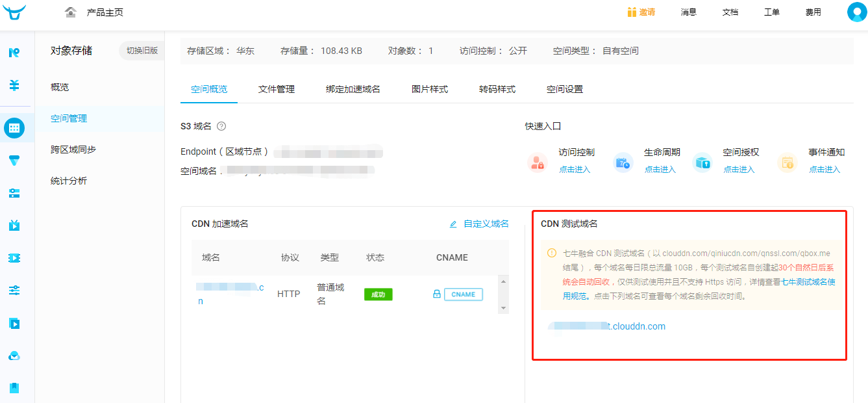Image resolution: width=868 pixels, height=403 pixels.
Task: Open the clouddn.com test domain link
Action: 606,326
